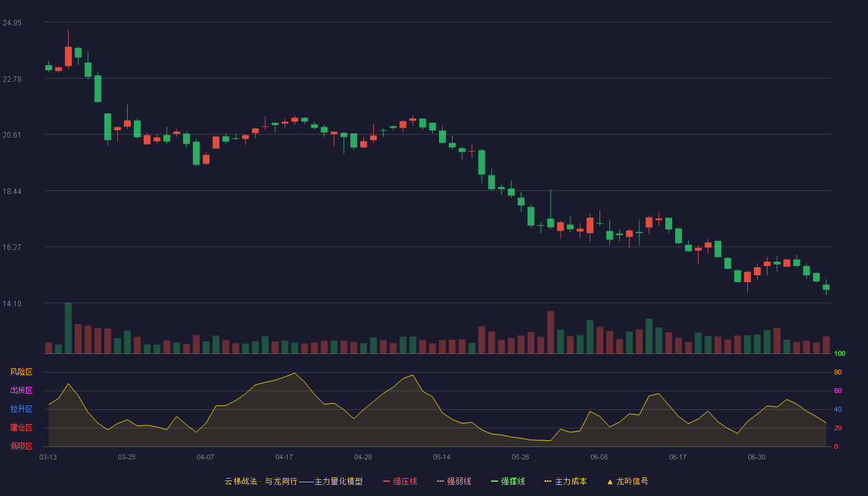Click the 18.44 price axis label

[x=12, y=191]
